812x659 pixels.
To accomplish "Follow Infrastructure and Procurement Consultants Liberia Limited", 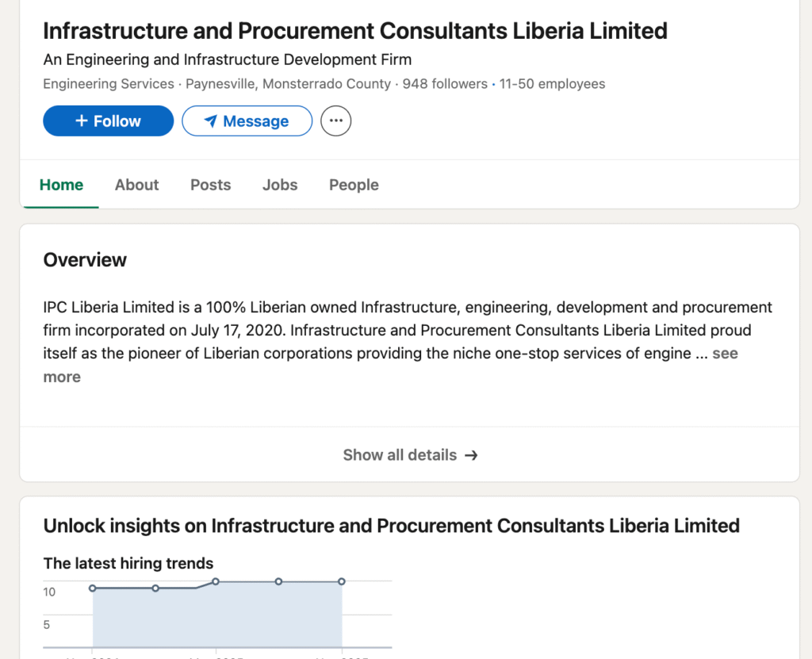I will click(108, 121).
